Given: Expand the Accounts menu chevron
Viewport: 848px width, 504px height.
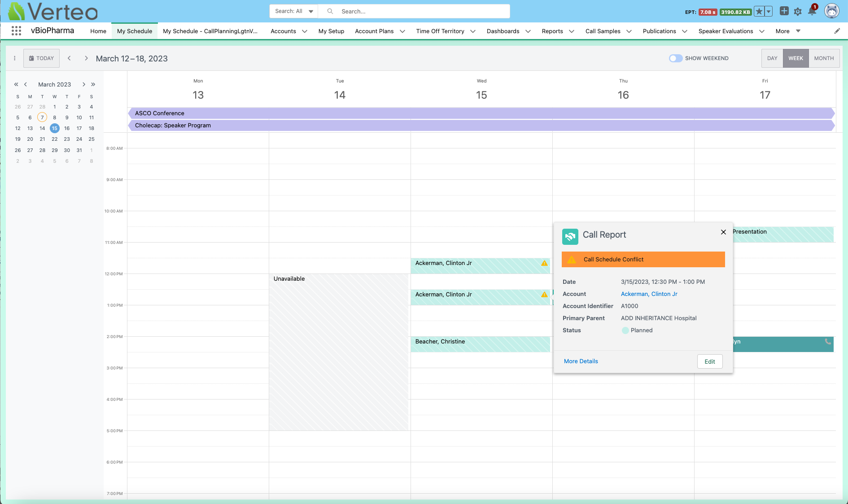Looking at the screenshot, I should [x=305, y=31].
